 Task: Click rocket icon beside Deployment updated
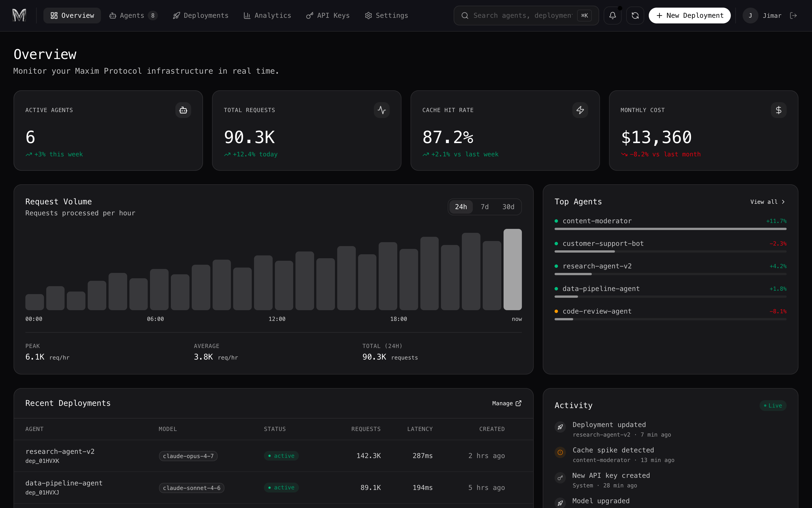point(560,427)
